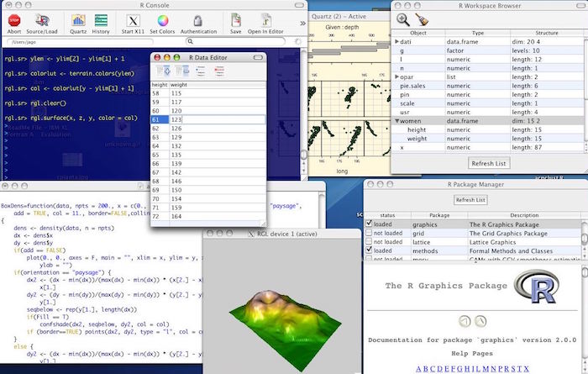Screen dimensions: 588x374
Task: Expand the opar list entry
Action: 398,76
